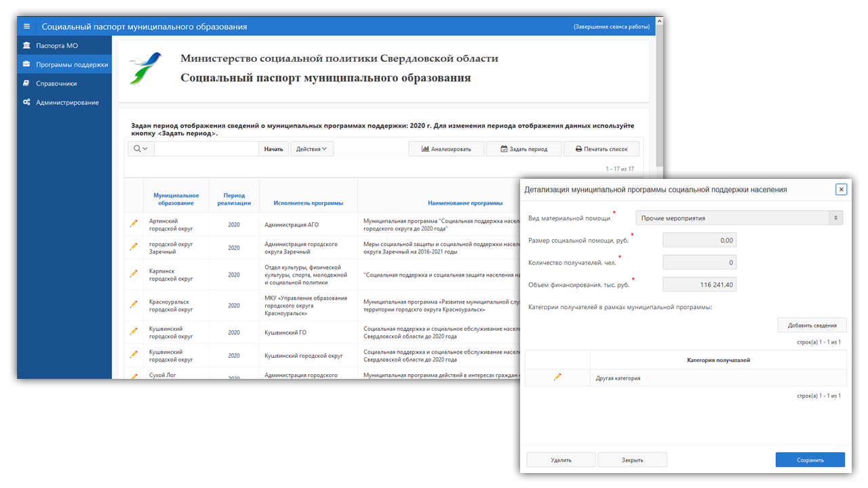Viewport: 868px width, 488px height.
Task: Click Размер социальной помощи field
Action: tap(699, 240)
